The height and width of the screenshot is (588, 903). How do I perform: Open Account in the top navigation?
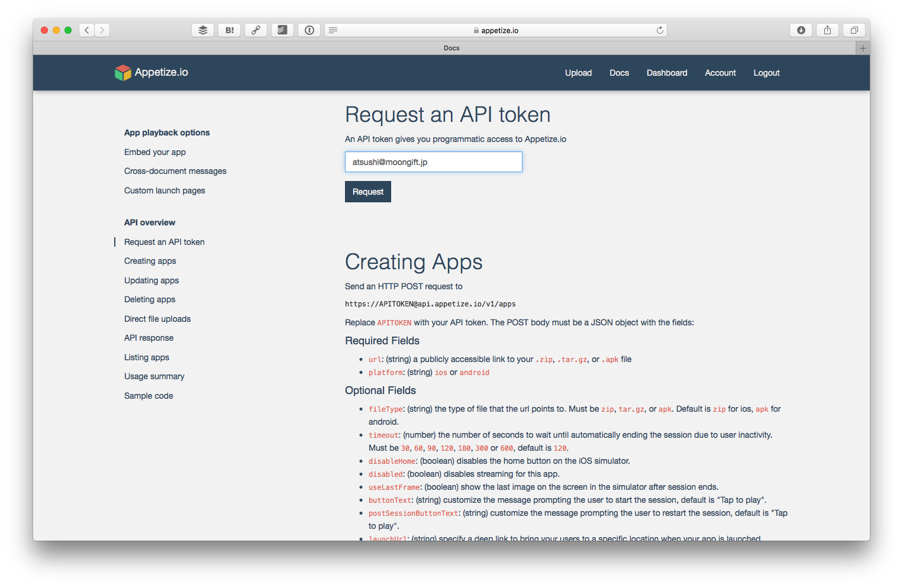click(720, 73)
